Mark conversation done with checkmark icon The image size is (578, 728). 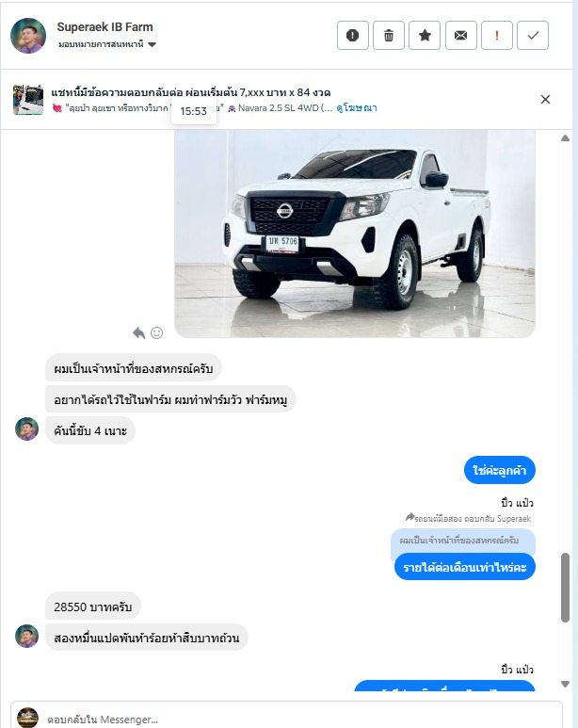(x=533, y=35)
